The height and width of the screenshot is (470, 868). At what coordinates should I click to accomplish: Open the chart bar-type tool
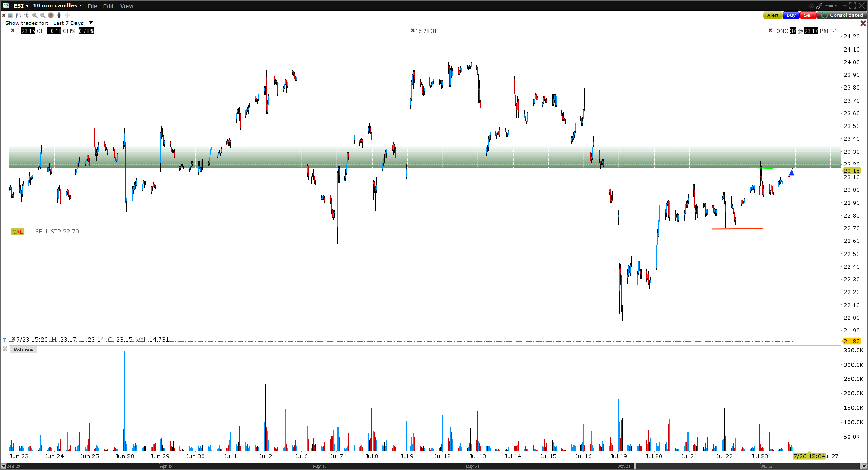click(x=18, y=15)
